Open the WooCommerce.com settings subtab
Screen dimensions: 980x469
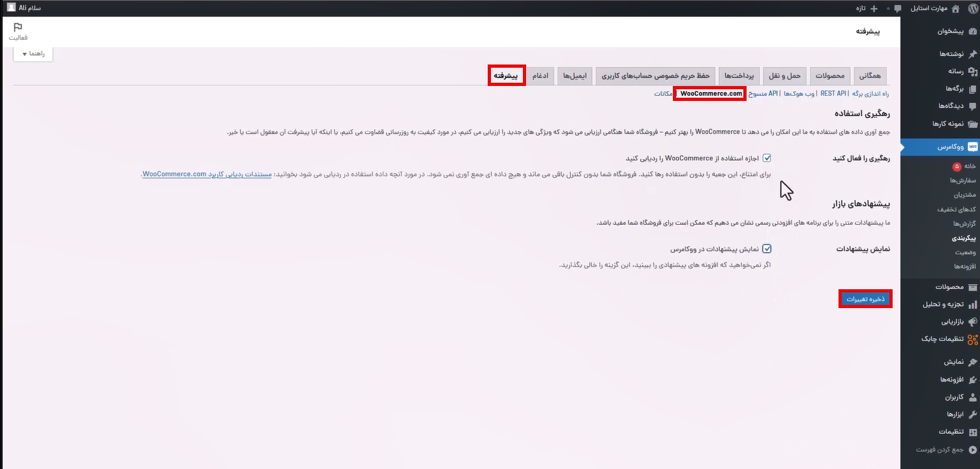[x=709, y=93]
